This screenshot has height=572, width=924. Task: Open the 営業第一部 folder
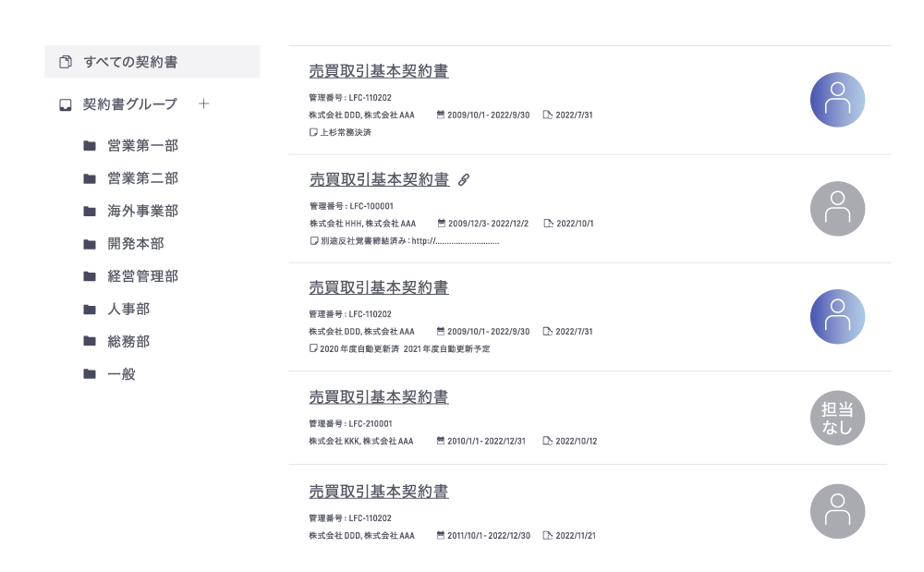coord(142,145)
